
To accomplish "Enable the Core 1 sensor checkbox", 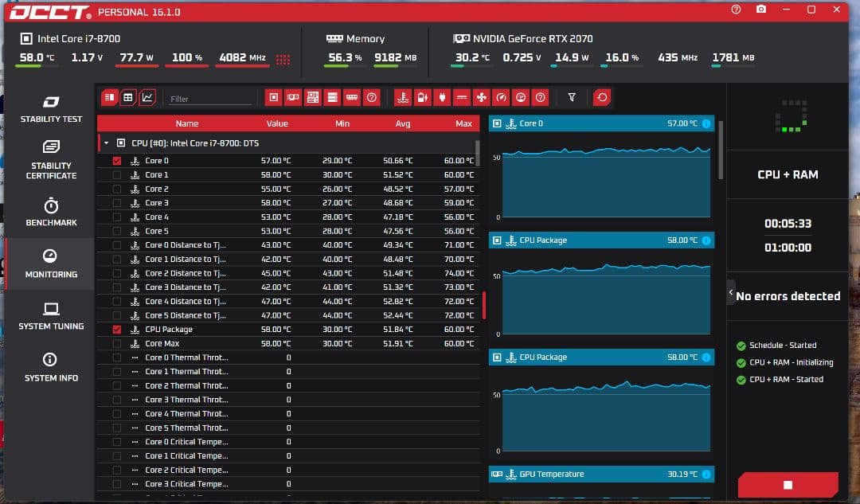I will tap(117, 175).
